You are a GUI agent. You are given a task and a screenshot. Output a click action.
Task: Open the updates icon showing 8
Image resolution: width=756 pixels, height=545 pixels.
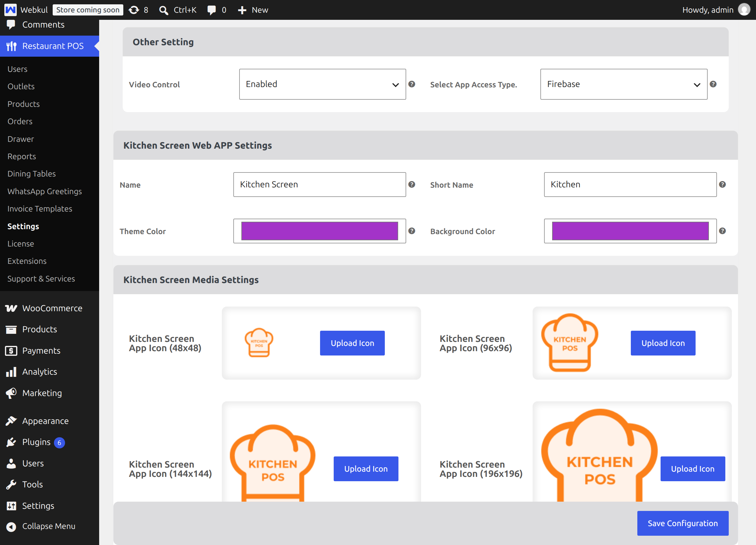134,10
